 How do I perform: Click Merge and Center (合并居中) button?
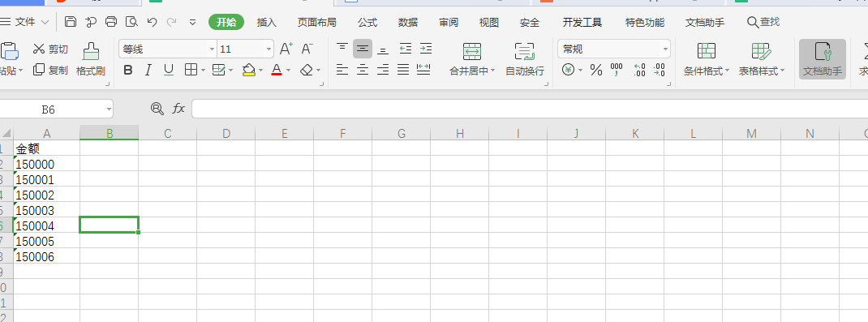[x=471, y=59]
